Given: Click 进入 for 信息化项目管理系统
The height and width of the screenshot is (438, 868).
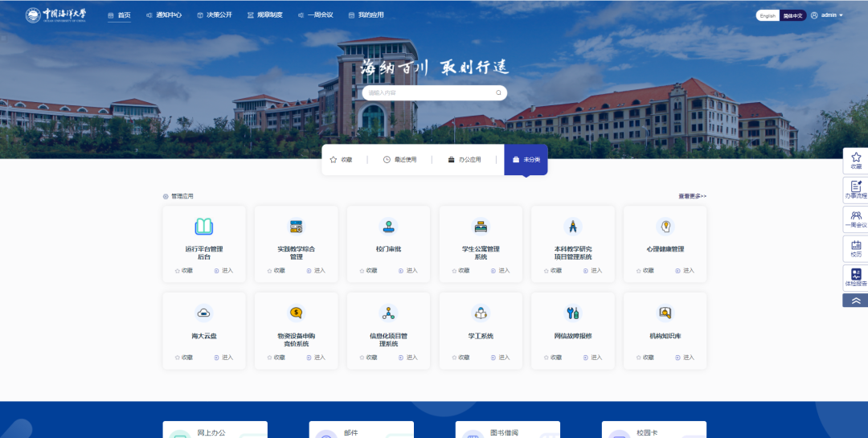Looking at the screenshot, I should 408,358.
